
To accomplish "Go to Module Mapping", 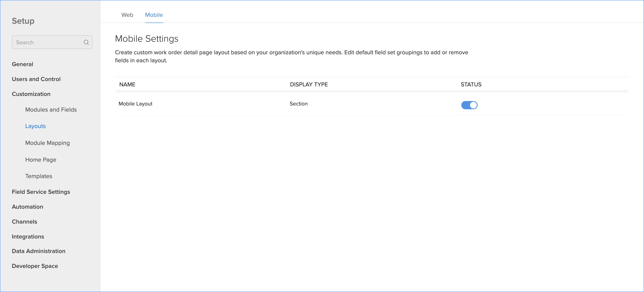I will click(47, 143).
